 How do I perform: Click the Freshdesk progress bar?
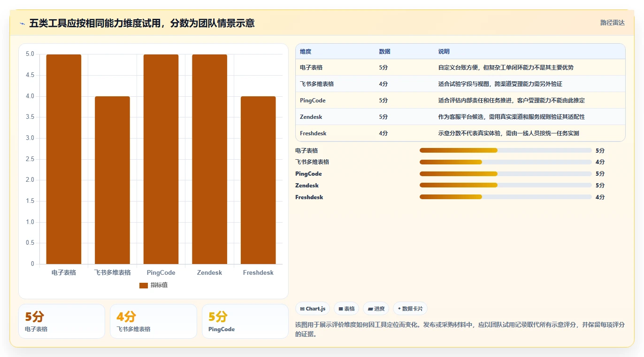click(x=506, y=197)
